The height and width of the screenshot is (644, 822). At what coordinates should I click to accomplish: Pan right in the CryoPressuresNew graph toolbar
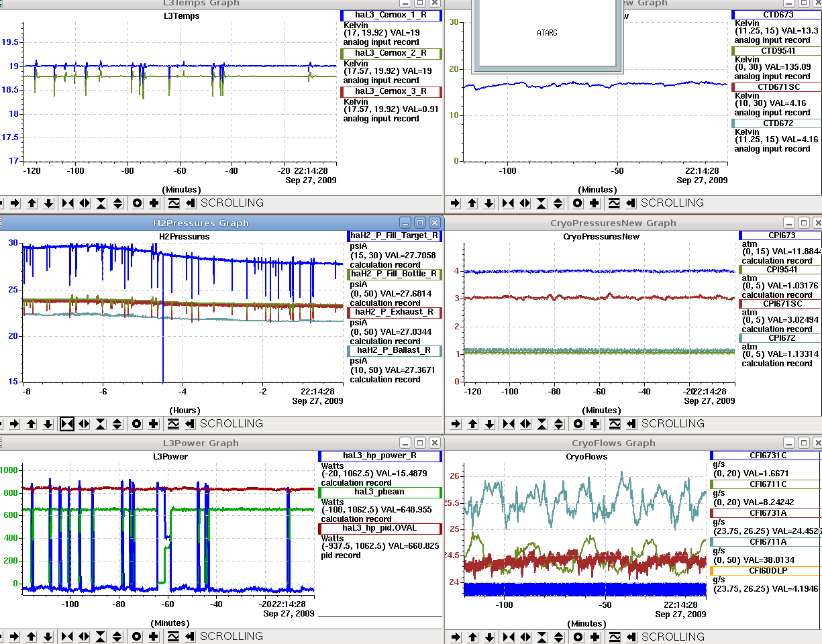pyautogui.click(x=456, y=423)
